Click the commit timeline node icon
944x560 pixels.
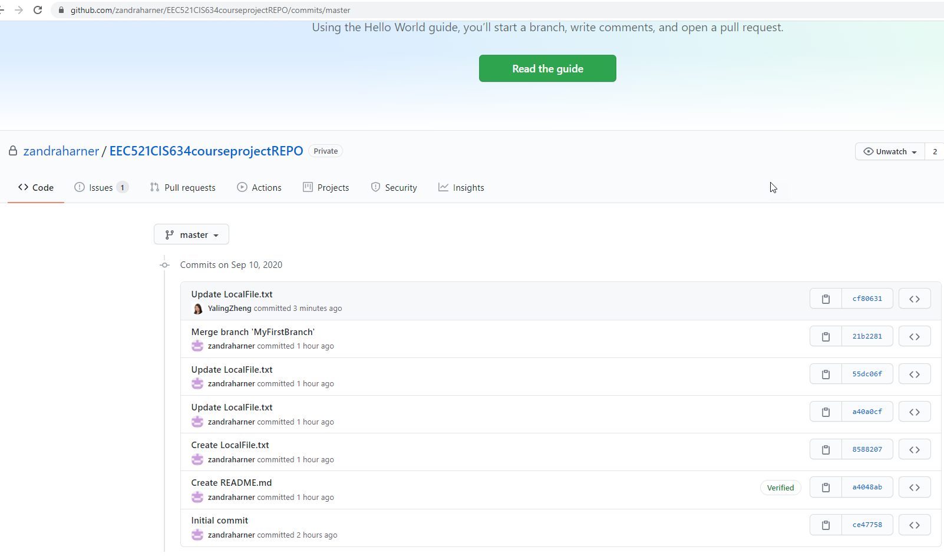point(164,264)
